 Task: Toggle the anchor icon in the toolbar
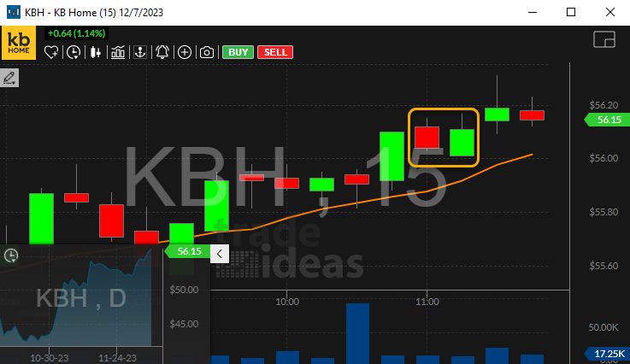pos(140,52)
